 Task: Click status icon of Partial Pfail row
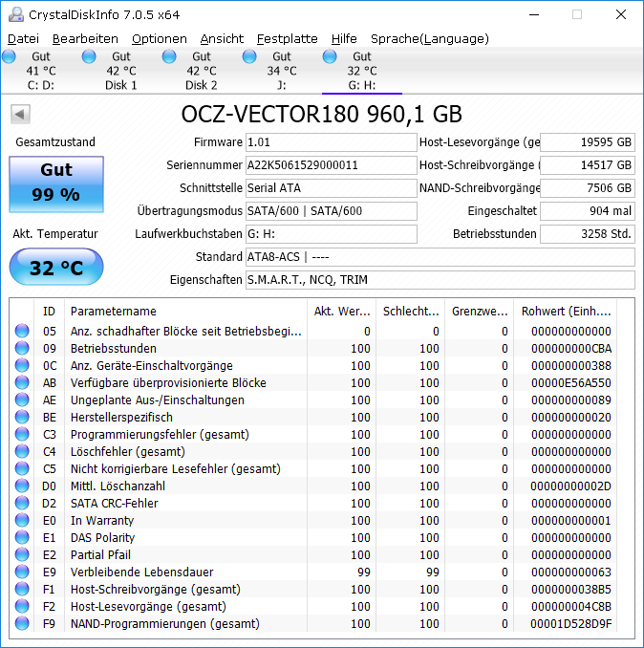[22, 555]
